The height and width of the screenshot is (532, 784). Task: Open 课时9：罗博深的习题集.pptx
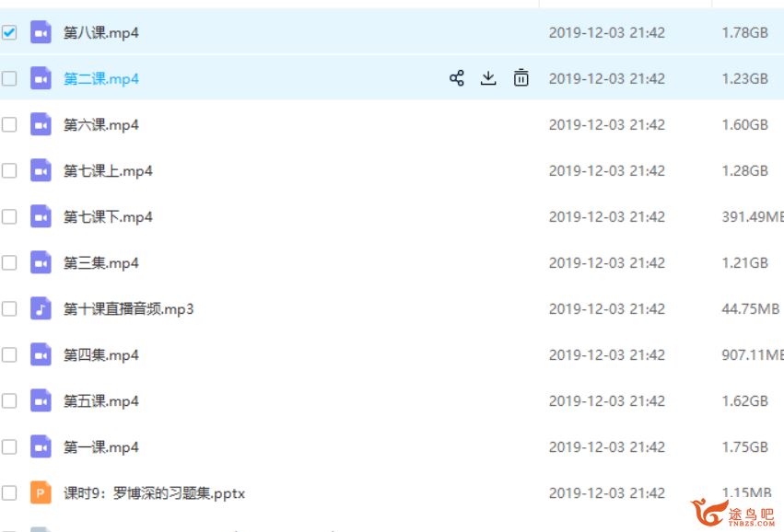click(154, 493)
